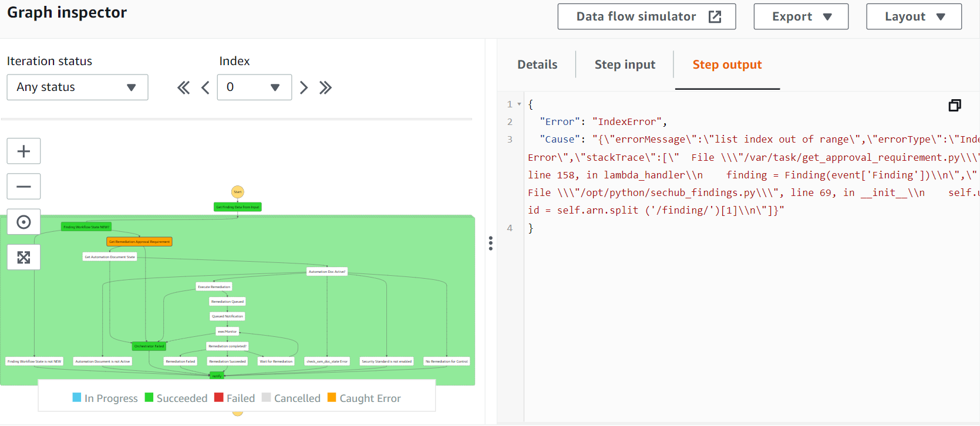
Task: Select Get Automation Document State node
Action: tap(110, 257)
